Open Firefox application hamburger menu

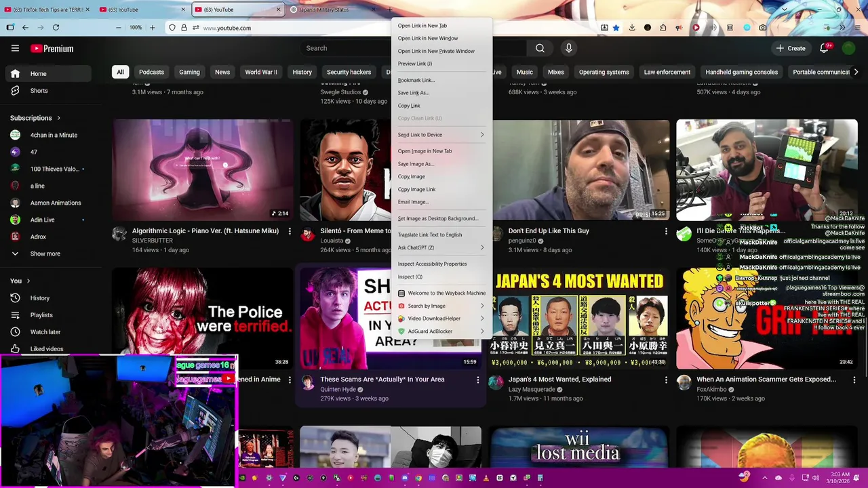click(x=857, y=28)
